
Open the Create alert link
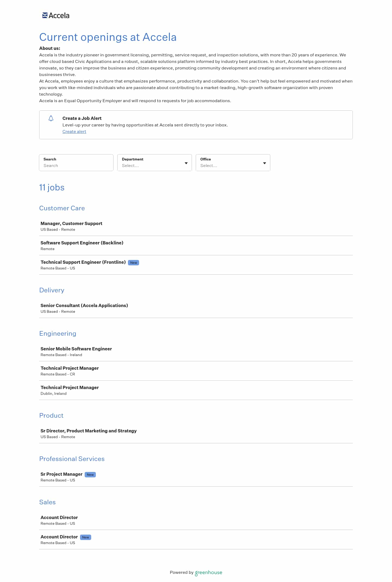[74, 132]
